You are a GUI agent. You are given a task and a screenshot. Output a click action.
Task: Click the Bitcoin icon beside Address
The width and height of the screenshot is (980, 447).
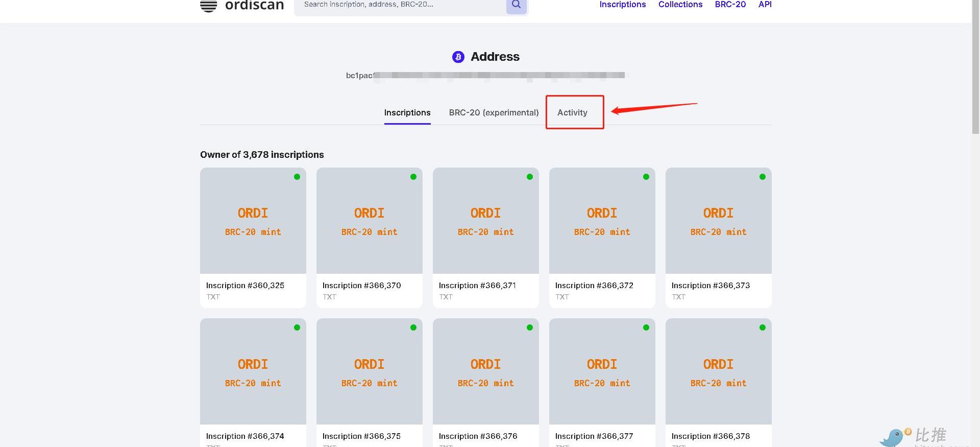tap(458, 57)
